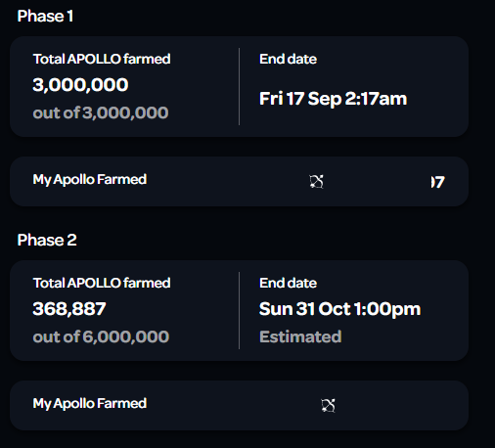This screenshot has width=495, height=448.
Task: Select the Phase 2 heading
Action: click(x=47, y=240)
